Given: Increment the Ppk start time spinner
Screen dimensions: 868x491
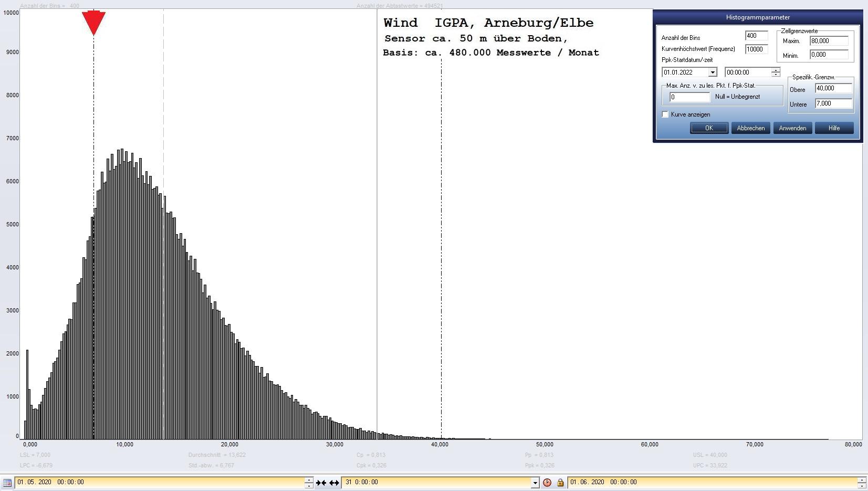Looking at the screenshot, I should tap(776, 70).
